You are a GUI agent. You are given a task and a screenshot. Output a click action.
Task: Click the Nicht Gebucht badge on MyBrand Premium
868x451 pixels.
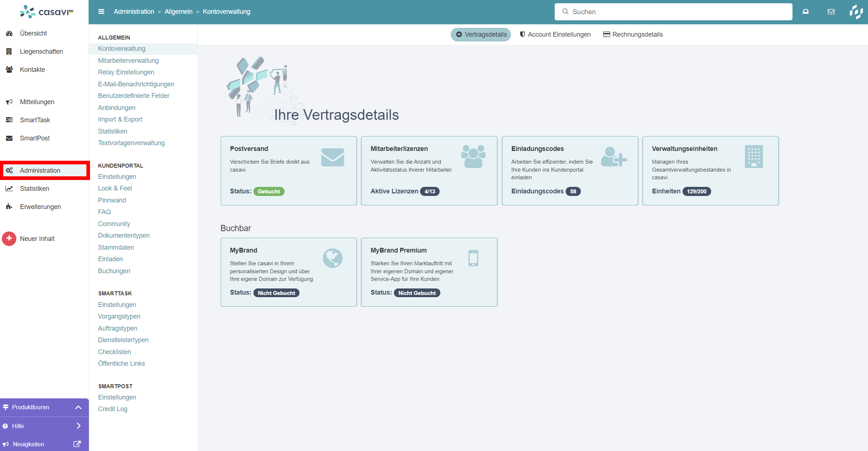tap(417, 293)
